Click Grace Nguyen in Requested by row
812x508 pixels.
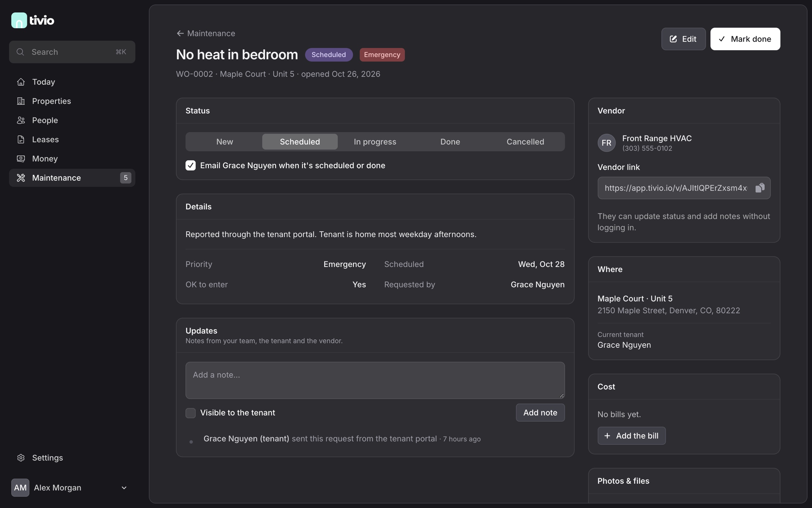(537, 284)
